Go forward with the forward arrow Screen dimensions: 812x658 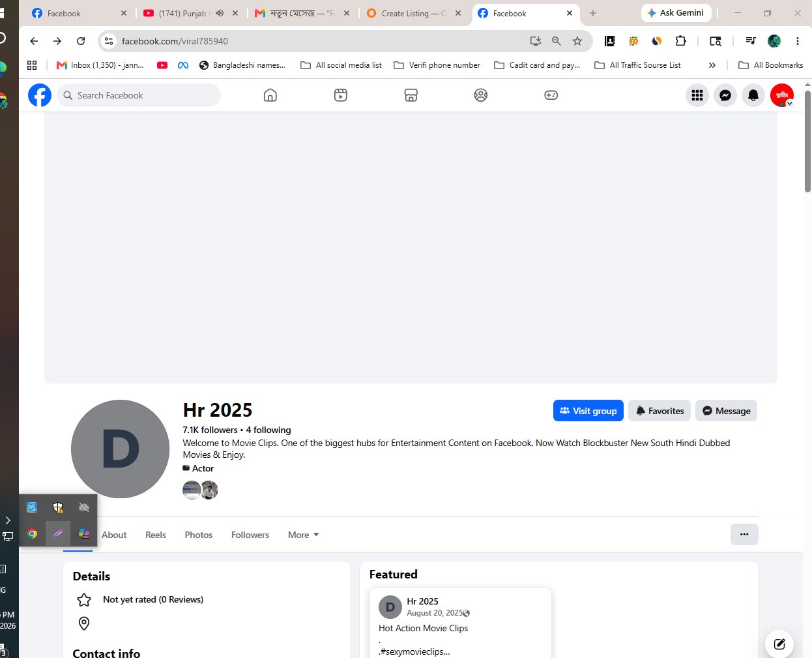pos(57,41)
